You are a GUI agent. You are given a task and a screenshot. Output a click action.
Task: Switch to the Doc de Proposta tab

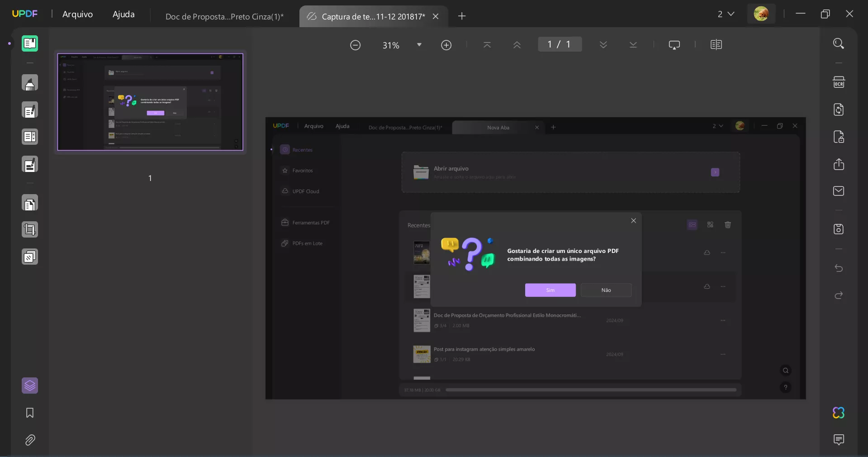pos(224,17)
